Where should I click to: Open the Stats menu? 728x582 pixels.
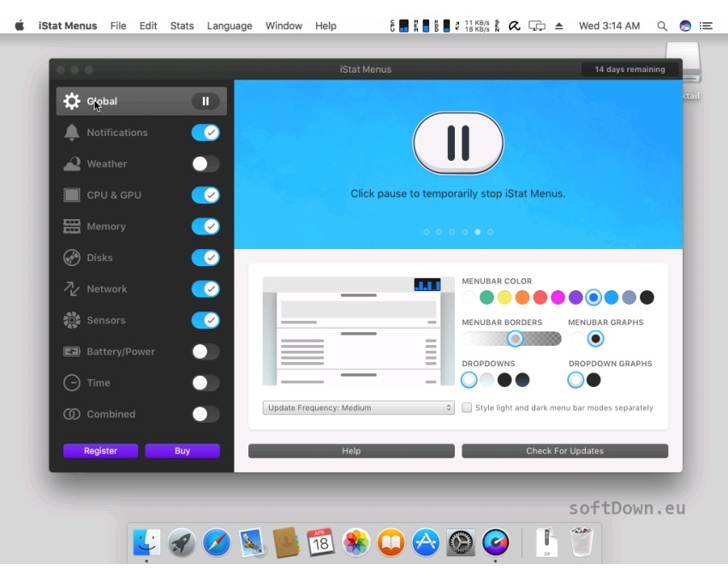point(182,26)
